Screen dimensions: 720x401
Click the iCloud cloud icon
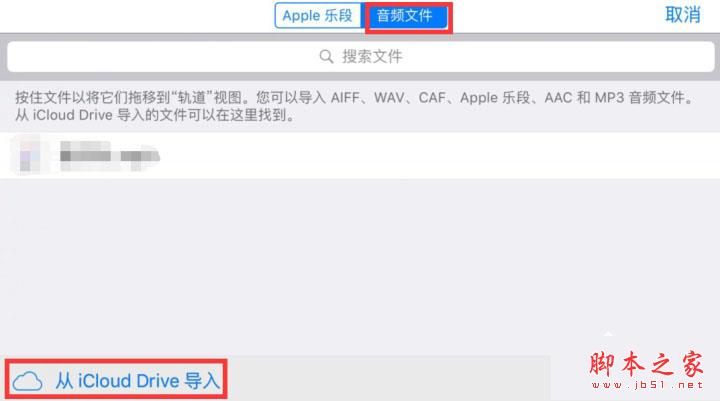click(x=28, y=381)
